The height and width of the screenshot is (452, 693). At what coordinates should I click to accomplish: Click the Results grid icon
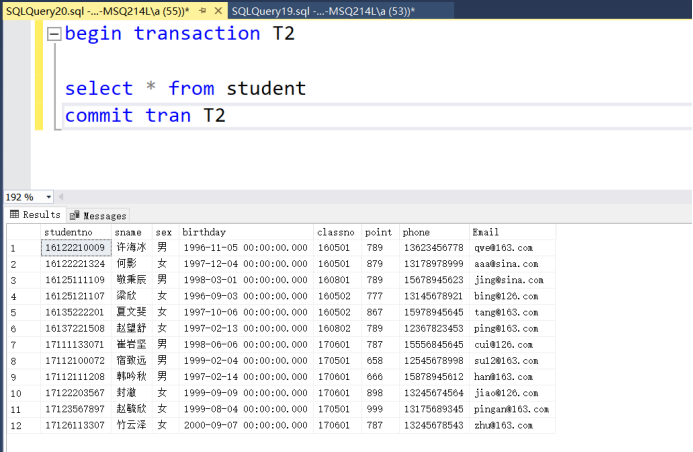(15, 214)
